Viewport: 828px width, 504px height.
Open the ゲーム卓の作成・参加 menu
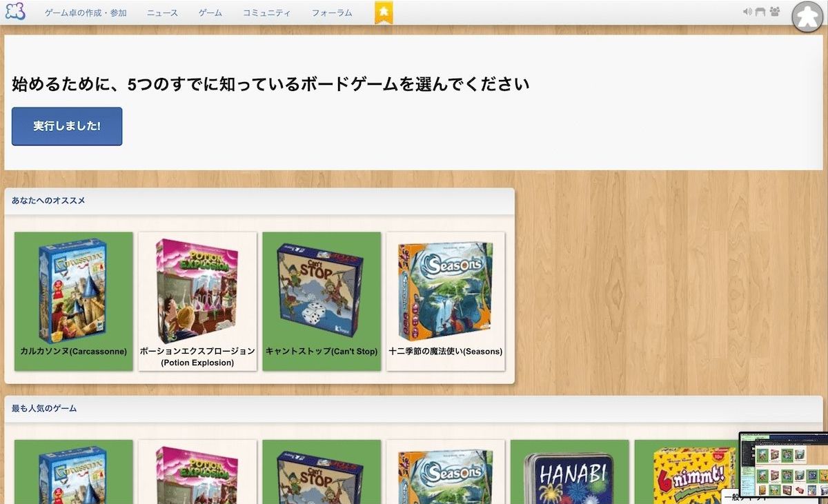coord(86,12)
